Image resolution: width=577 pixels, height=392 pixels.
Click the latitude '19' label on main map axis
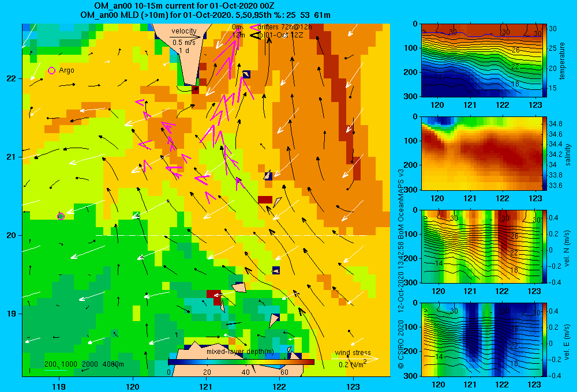click(12, 314)
